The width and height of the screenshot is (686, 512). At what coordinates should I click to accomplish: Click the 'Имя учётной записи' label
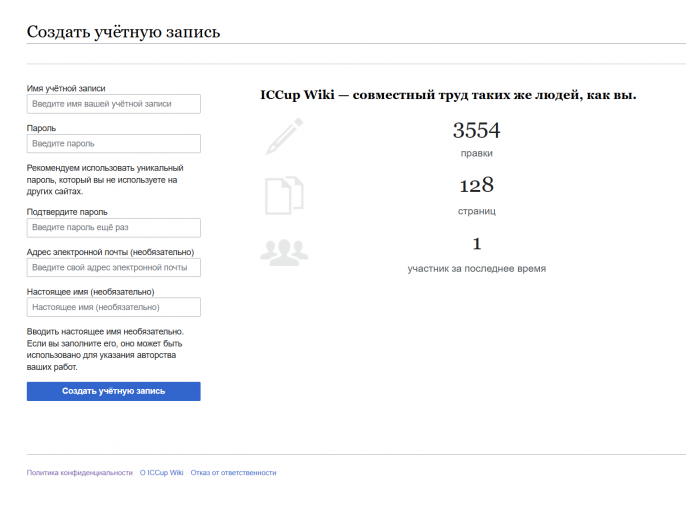click(x=66, y=88)
